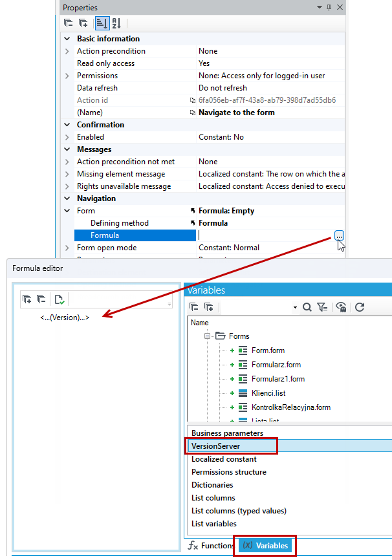The image size is (392, 560).
Task: Select KontrolkaRelacyjna.form in the tree
Action: coord(291,407)
